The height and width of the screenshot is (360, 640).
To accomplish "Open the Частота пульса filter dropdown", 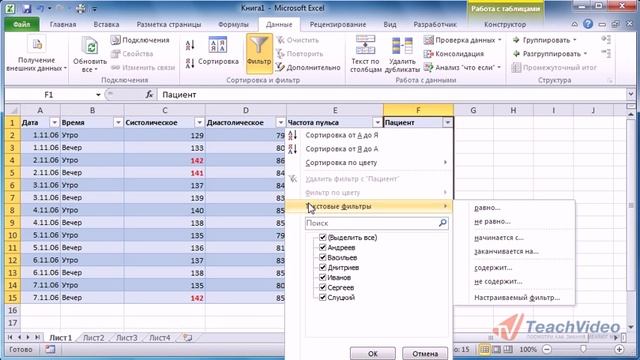I will click(377, 122).
